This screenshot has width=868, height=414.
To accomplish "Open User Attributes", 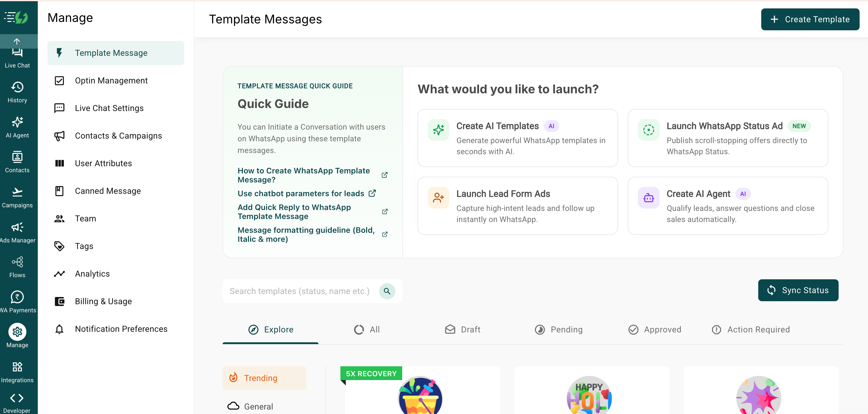I will 115,163.
